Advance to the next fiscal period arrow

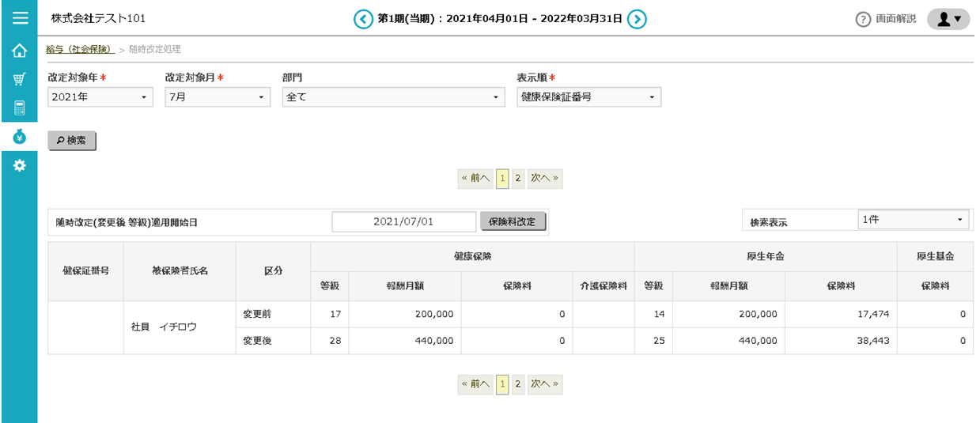[637, 19]
